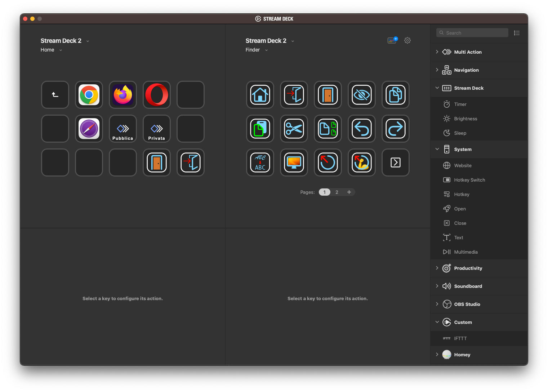The image size is (548, 392).
Task: Select the Timer action
Action: [x=479, y=104]
